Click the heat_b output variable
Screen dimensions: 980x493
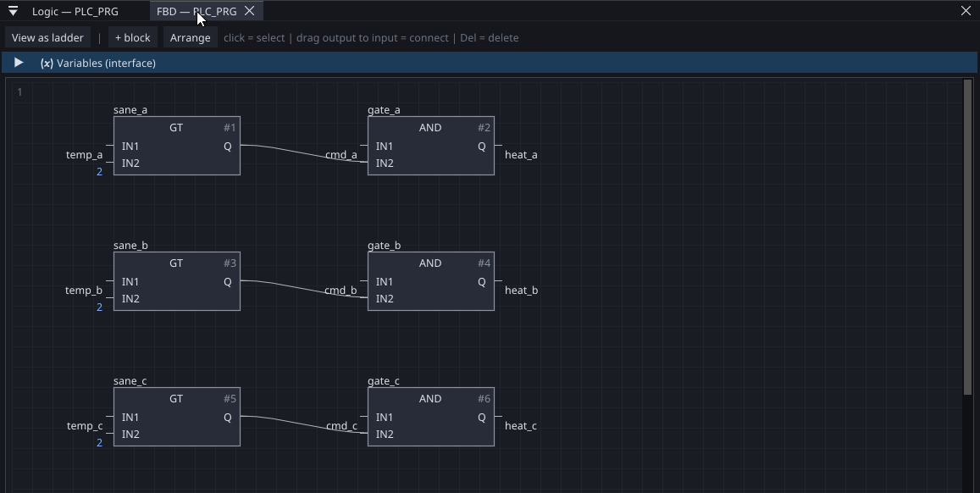pos(521,291)
